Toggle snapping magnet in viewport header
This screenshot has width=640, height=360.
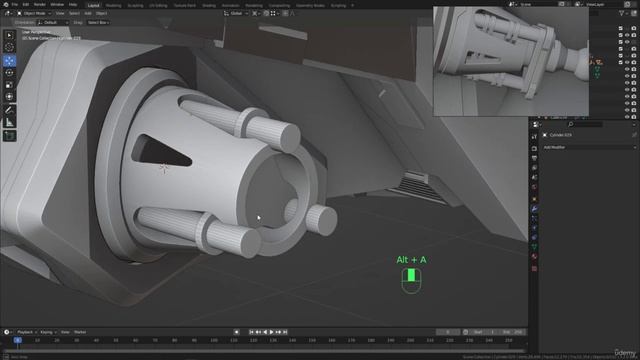coord(266,13)
